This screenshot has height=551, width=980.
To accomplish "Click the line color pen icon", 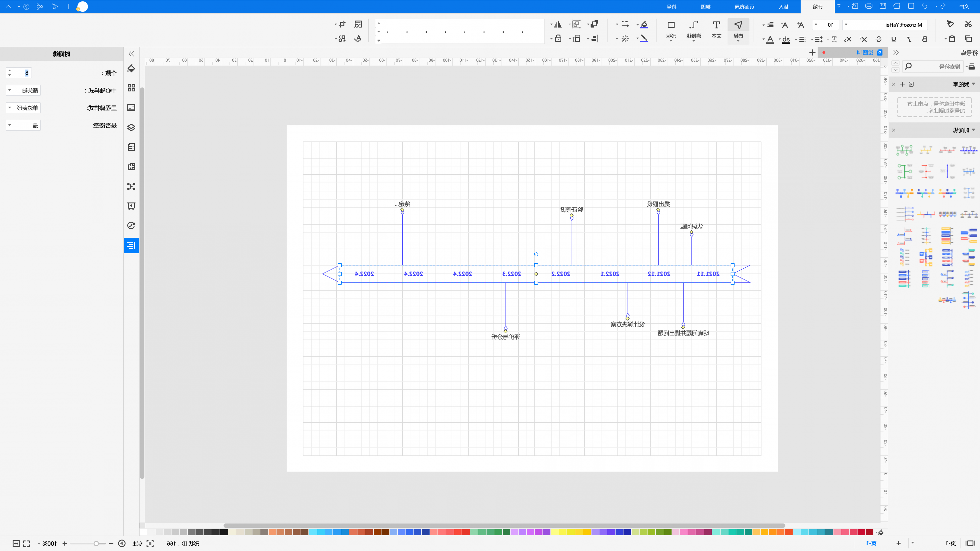I will 644,38.
